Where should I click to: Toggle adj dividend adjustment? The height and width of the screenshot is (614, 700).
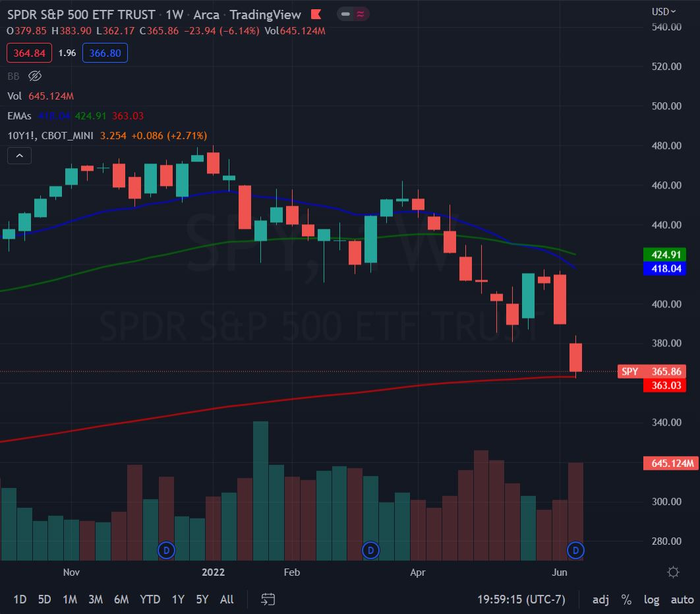[x=600, y=599]
